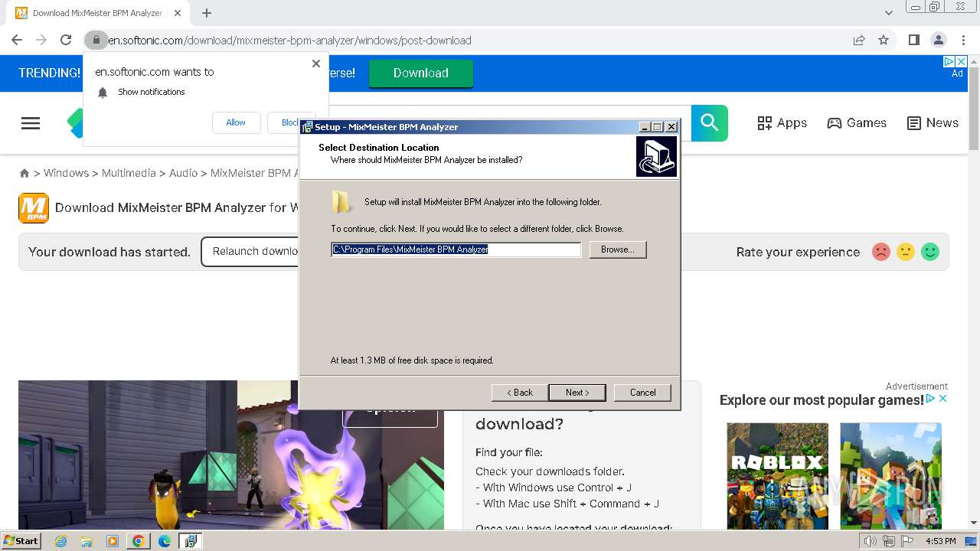This screenshot has width=980, height=551.
Task: Click the destination folder path field
Action: click(456, 249)
